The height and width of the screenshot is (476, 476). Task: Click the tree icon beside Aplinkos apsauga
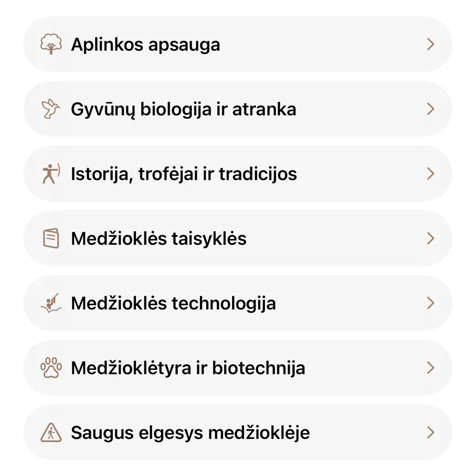51,44
